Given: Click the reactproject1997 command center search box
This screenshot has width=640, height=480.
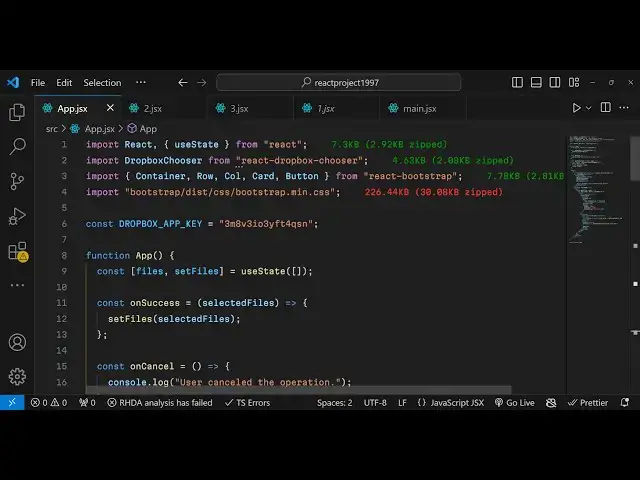Looking at the screenshot, I should pos(339,82).
